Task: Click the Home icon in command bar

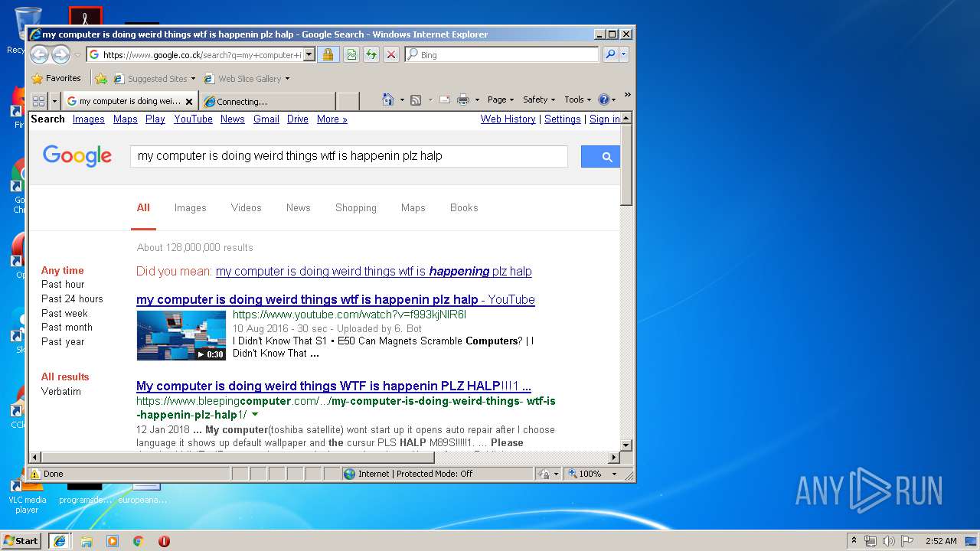Action: point(388,99)
